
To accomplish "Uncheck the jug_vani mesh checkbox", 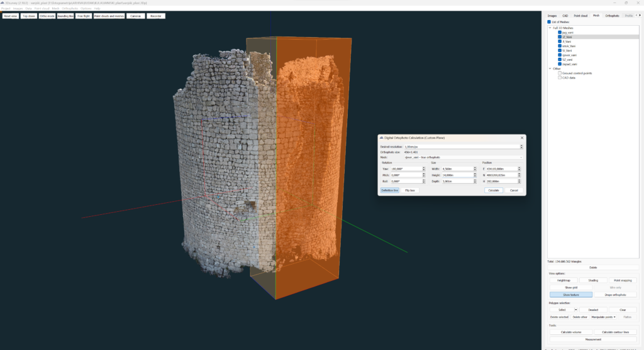I will point(560,32).
